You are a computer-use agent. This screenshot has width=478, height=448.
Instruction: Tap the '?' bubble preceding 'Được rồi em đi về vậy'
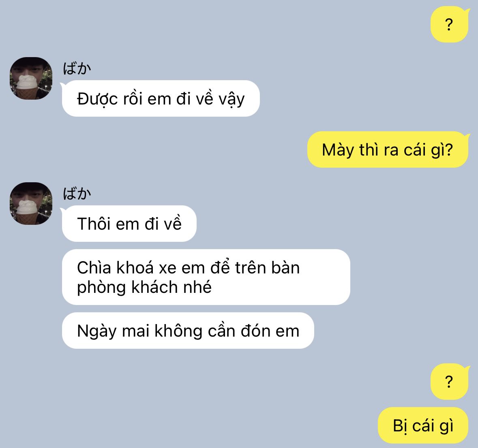tap(449, 24)
